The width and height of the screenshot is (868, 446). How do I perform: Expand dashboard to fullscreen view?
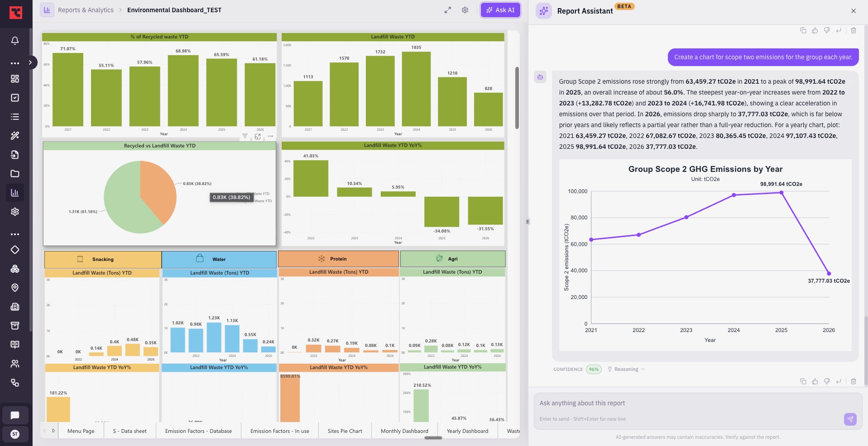coord(448,10)
